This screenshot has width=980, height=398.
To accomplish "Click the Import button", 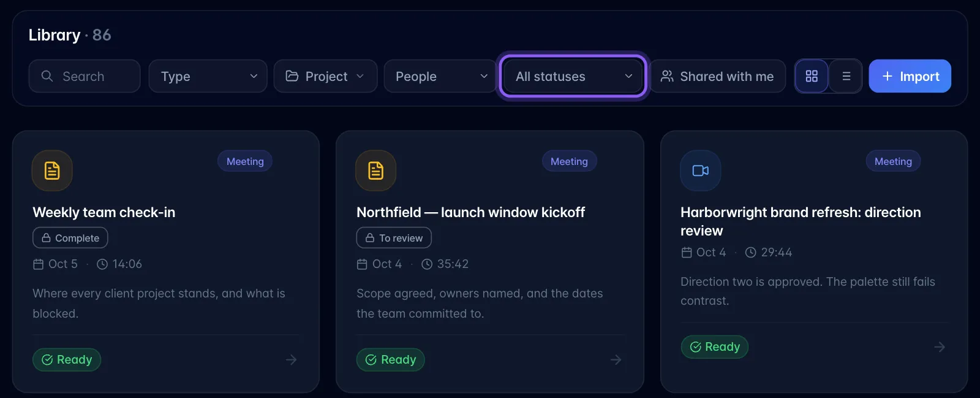I will (910, 76).
